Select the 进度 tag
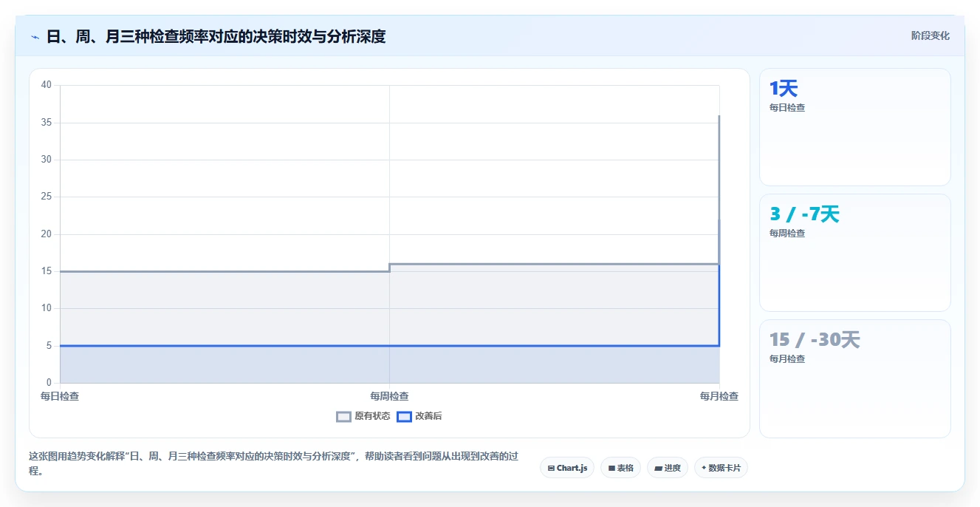Screen dimensions: 980x507 click(668, 468)
